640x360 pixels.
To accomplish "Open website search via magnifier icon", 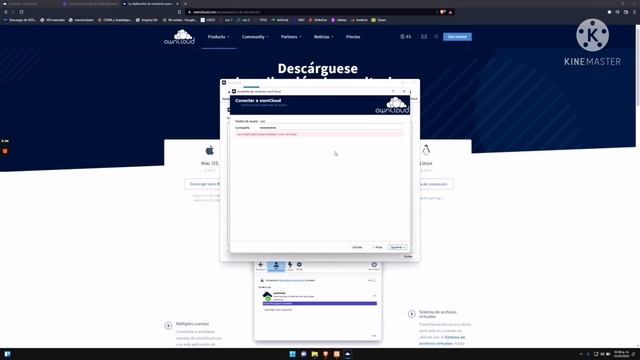I will (x=436, y=37).
